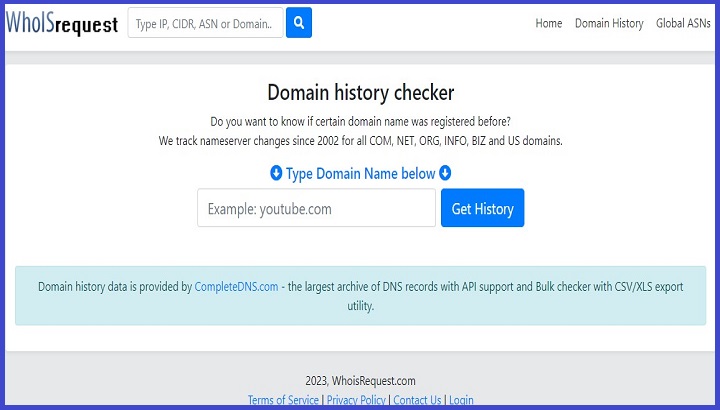The image size is (720, 410).
Task: Follow the CompleteDNS.com link
Action: click(x=236, y=287)
